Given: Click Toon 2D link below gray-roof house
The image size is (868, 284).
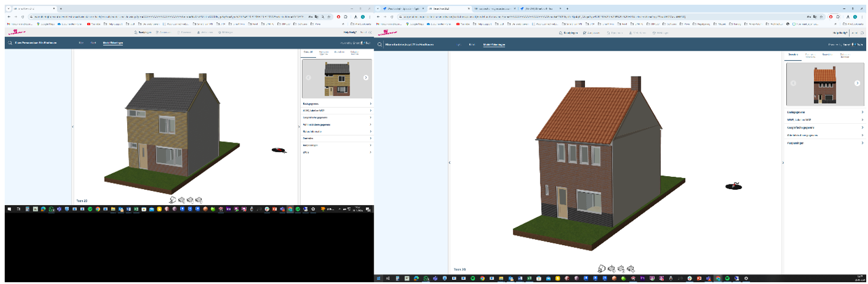Looking at the screenshot, I should point(82,200).
